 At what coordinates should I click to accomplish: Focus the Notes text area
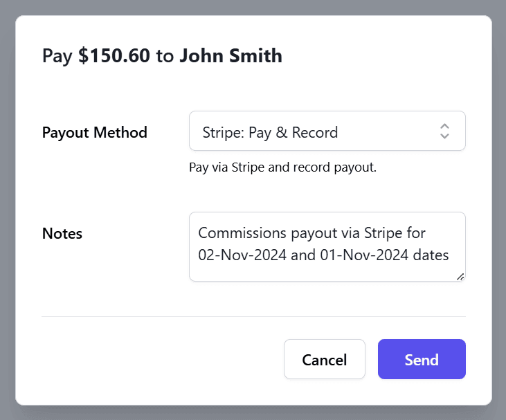click(x=327, y=247)
